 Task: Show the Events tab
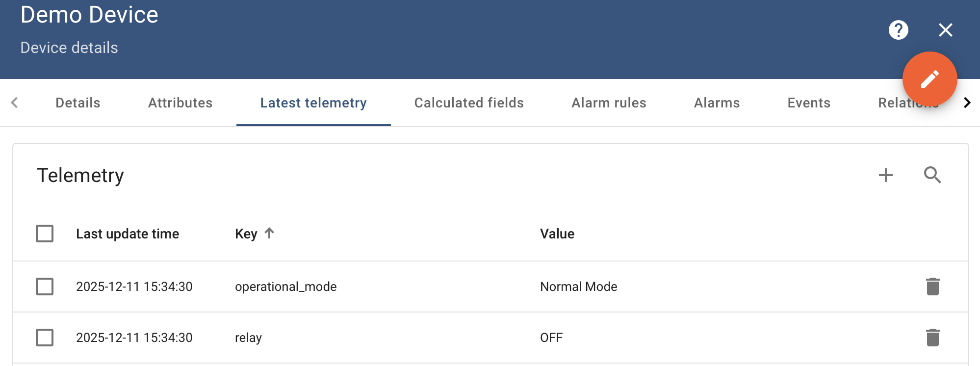pos(808,103)
